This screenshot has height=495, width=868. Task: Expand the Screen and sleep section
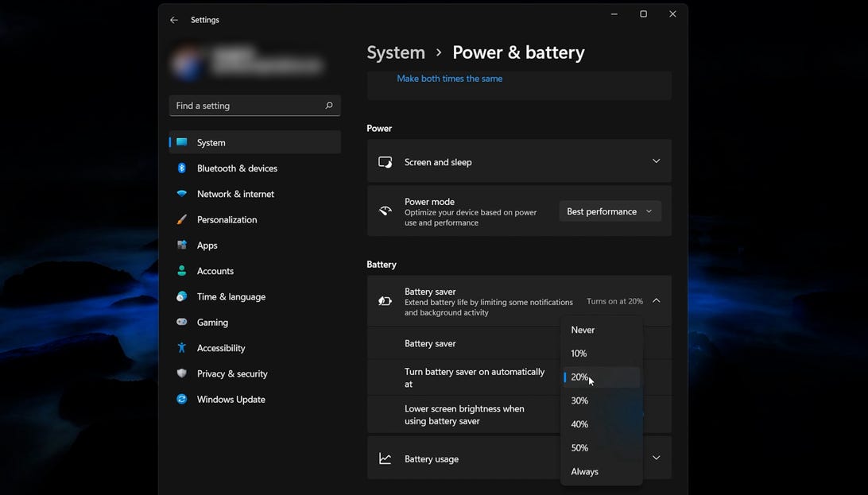tap(656, 161)
